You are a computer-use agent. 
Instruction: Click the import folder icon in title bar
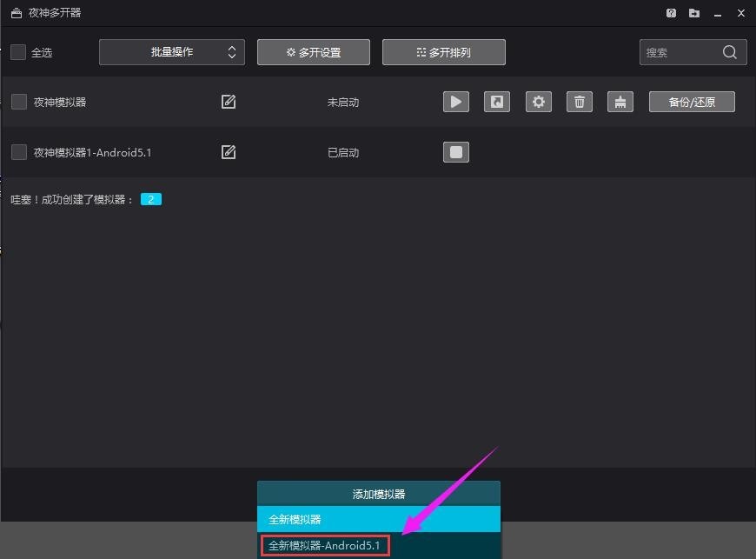693,13
